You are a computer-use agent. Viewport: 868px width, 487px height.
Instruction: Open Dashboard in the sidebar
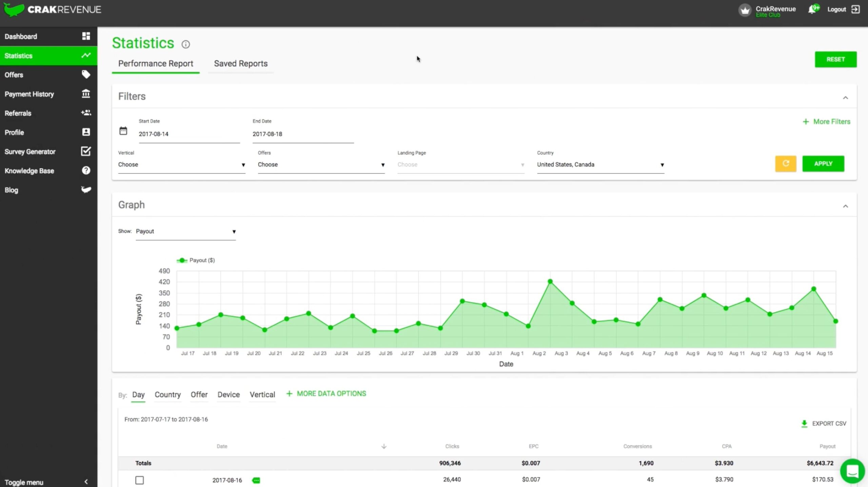pyautogui.click(x=48, y=36)
